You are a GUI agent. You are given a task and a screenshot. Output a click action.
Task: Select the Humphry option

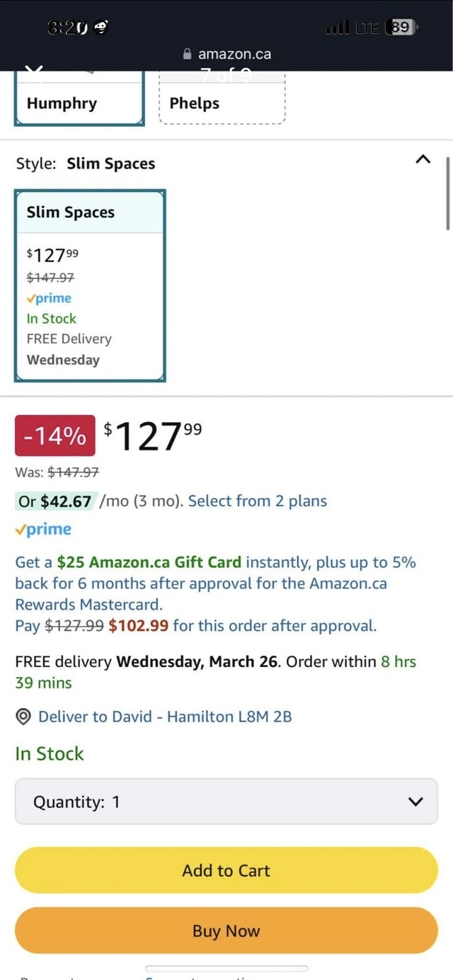click(79, 103)
